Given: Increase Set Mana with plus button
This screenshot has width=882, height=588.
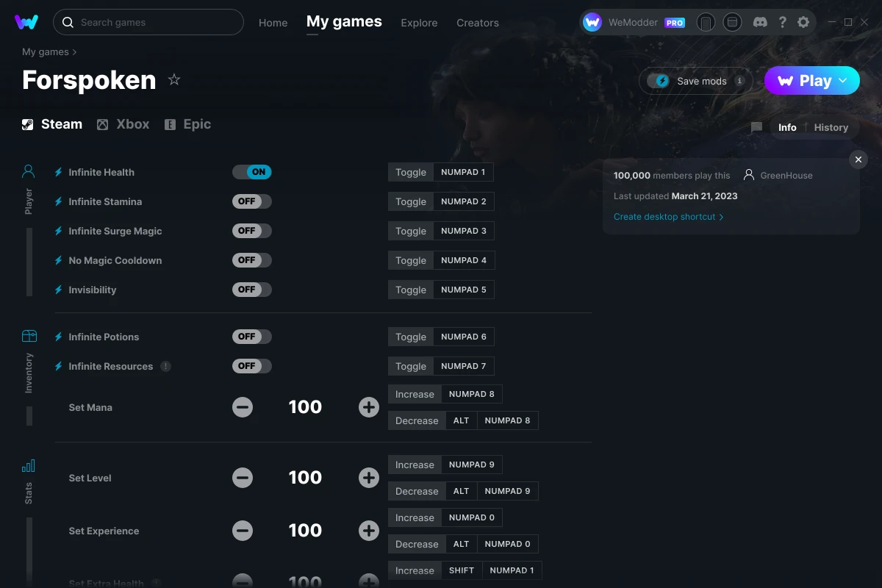Looking at the screenshot, I should [369, 407].
